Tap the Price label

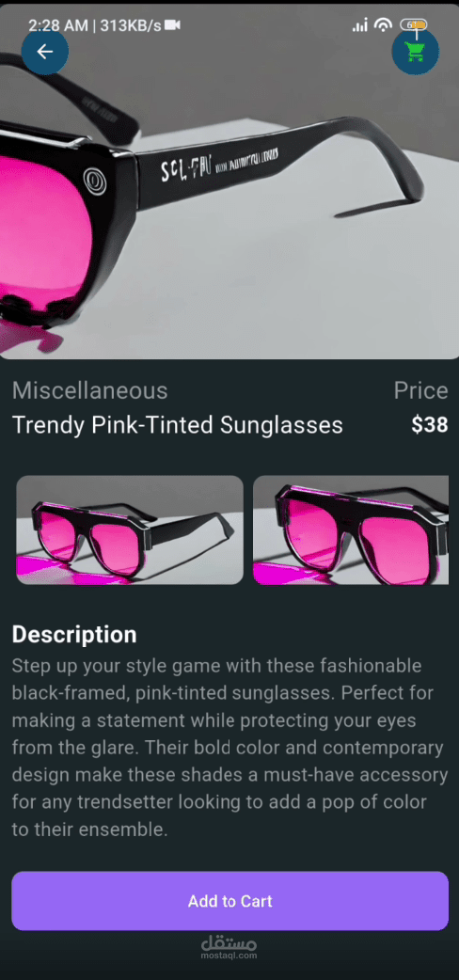[420, 390]
